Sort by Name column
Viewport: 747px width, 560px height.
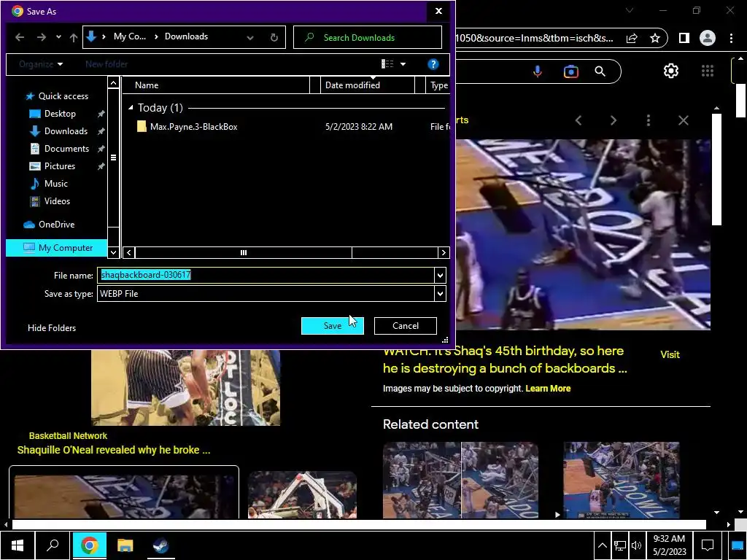click(216, 85)
